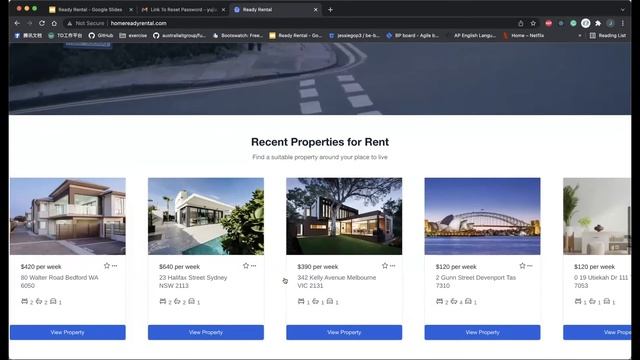Click bed icon on 342 Kelly Avenue card

pos(301,301)
